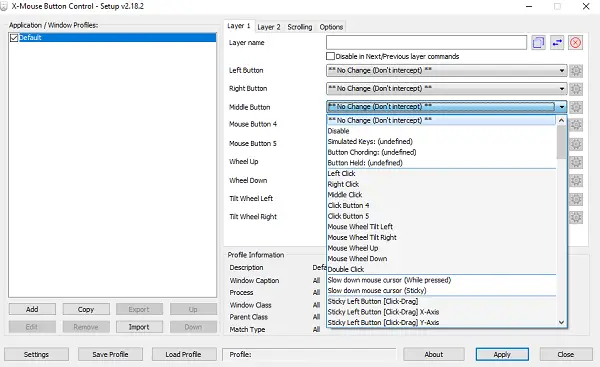Choose Button Held: (undefined) option

[x=441, y=163]
